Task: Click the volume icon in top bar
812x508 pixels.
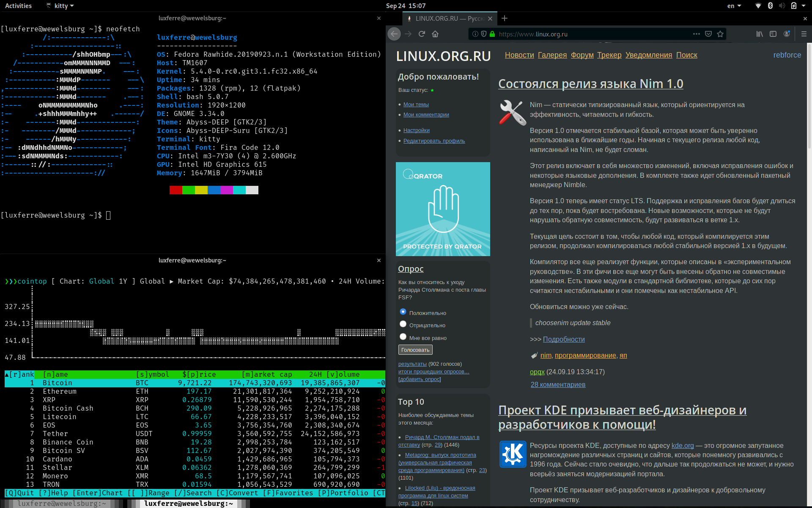Action: [x=782, y=6]
